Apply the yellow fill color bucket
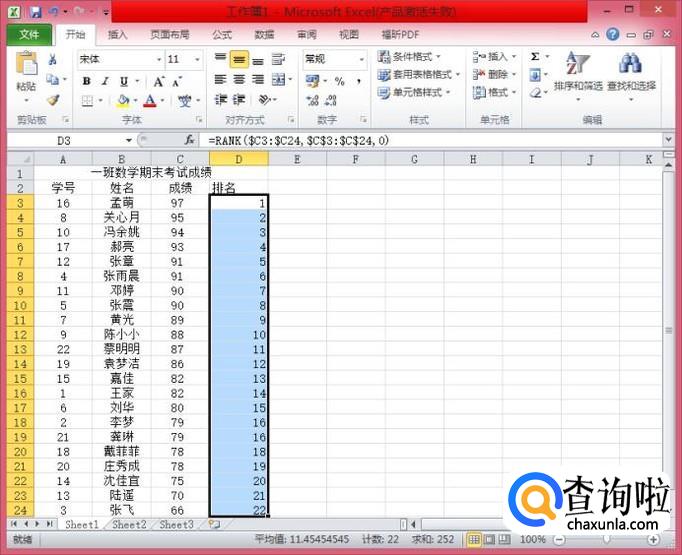Image resolution: width=682 pixels, height=555 pixels. pos(123,101)
